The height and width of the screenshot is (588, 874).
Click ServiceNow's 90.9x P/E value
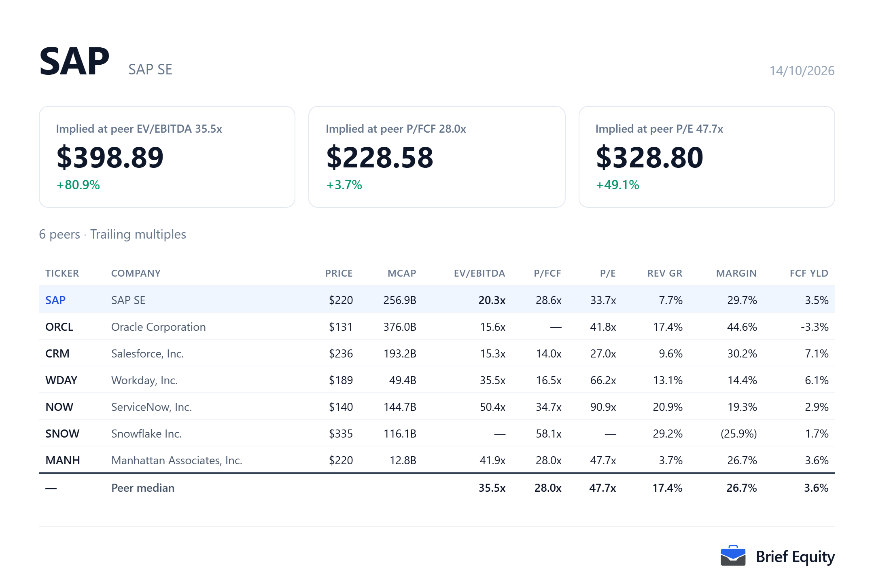[x=603, y=407]
